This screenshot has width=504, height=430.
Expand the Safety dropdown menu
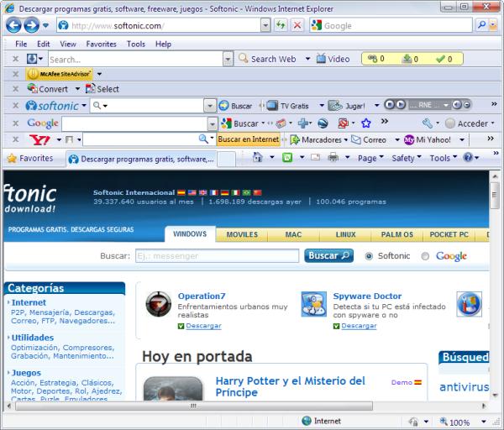click(407, 158)
